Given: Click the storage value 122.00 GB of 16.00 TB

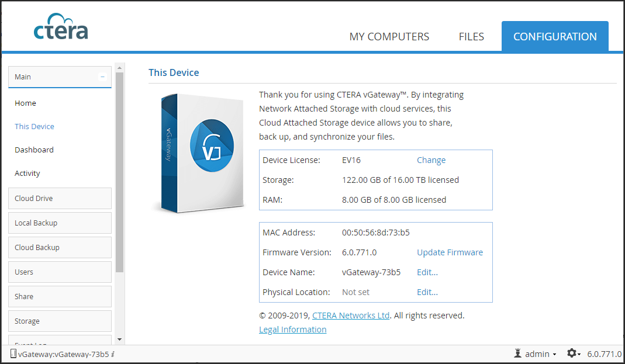Looking at the screenshot, I should (400, 180).
